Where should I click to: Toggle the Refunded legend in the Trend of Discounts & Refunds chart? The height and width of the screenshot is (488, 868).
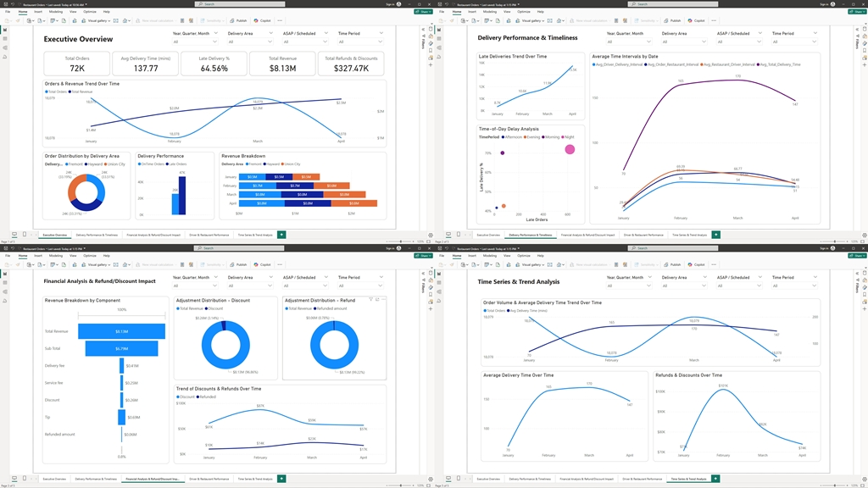(x=206, y=396)
